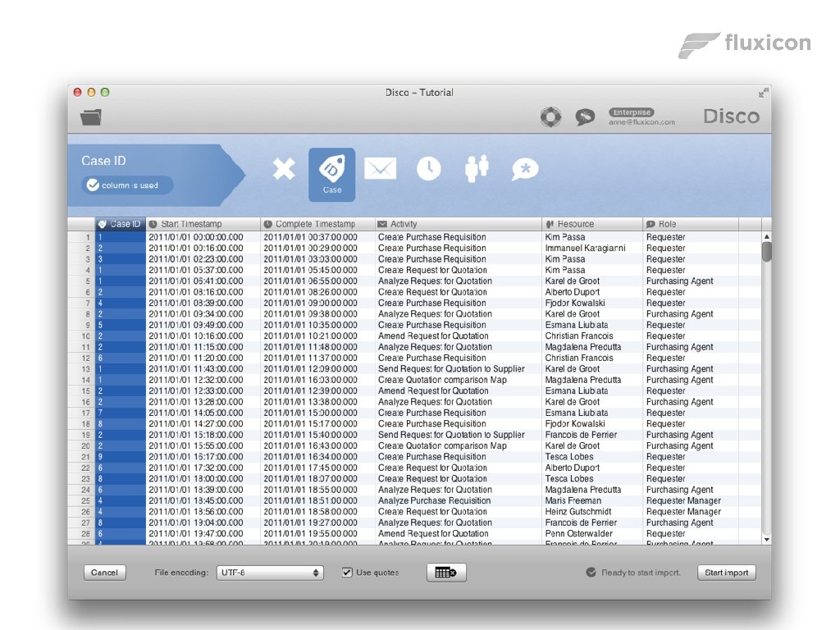The image size is (840, 630).
Task: Click 'Christian Francois' in row 12
Action: click(x=578, y=358)
